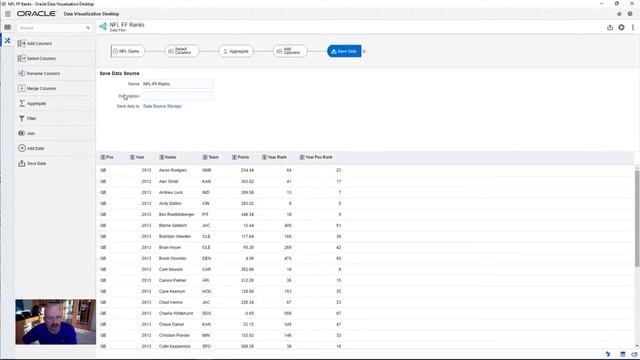
Task: Click the preview table vertical scrollbar
Action: click(x=637, y=219)
